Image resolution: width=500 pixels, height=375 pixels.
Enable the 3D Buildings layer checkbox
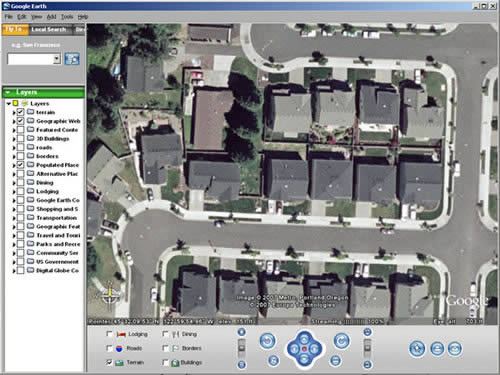(20, 138)
